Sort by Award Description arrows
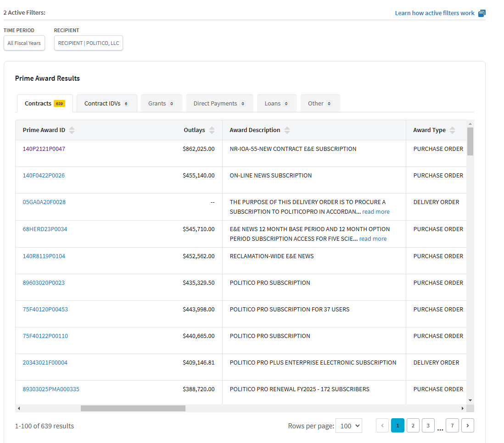The image size is (504, 443). tap(287, 130)
